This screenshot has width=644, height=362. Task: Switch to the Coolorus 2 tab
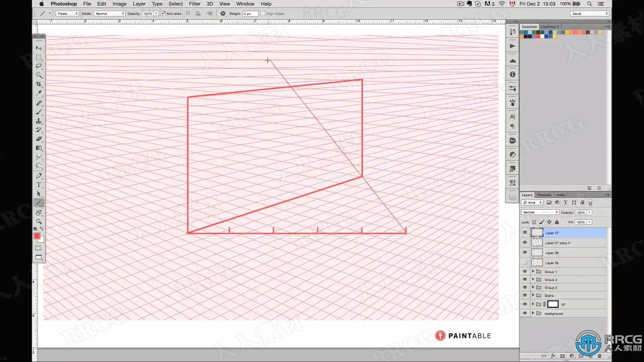click(550, 26)
